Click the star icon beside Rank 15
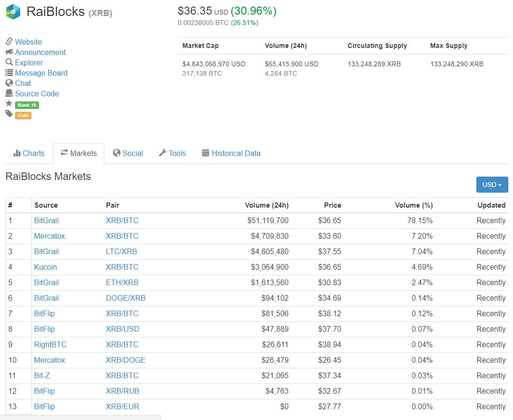Image resolution: width=513 pixels, height=420 pixels. pos(9,103)
